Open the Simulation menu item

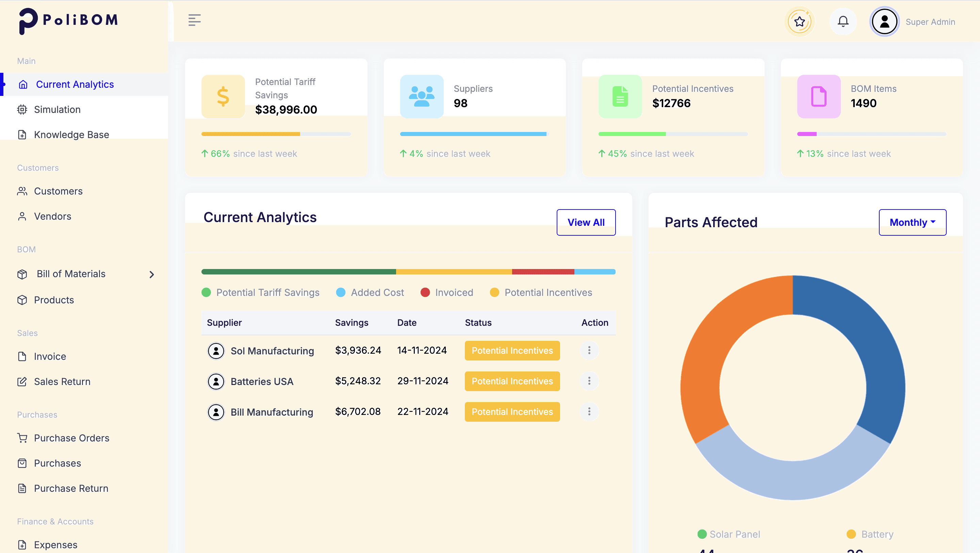tap(57, 110)
